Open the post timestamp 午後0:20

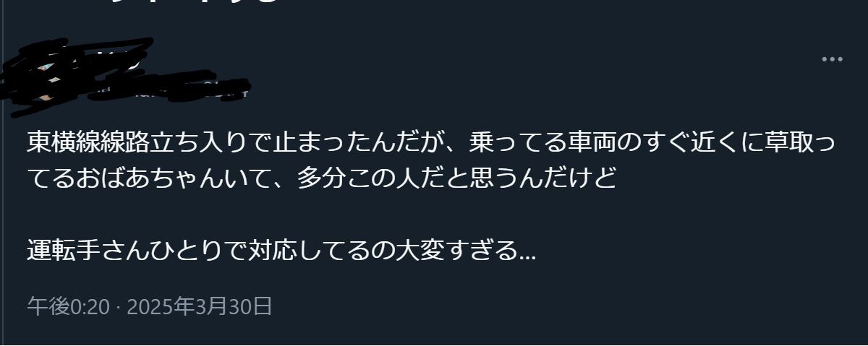[x=68, y=306]
